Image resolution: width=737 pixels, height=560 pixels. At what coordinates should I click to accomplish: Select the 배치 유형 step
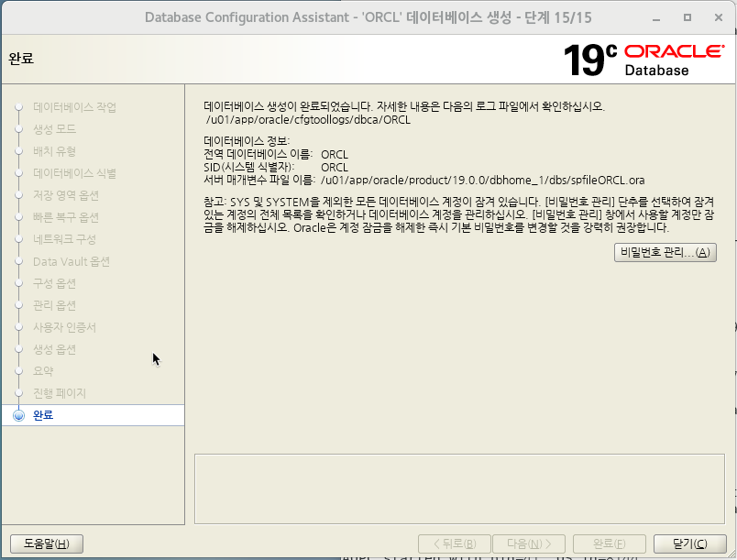[x=54, y=151]
